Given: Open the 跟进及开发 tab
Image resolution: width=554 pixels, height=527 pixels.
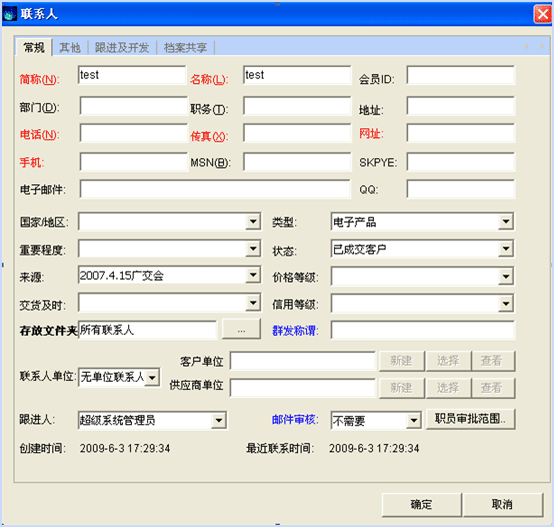Looking at the screenshot, I should pos(122,47).
